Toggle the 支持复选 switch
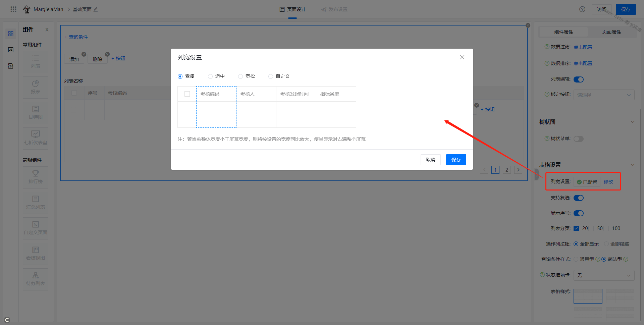This screenshot has width=644, height=325. click(579, 198)
